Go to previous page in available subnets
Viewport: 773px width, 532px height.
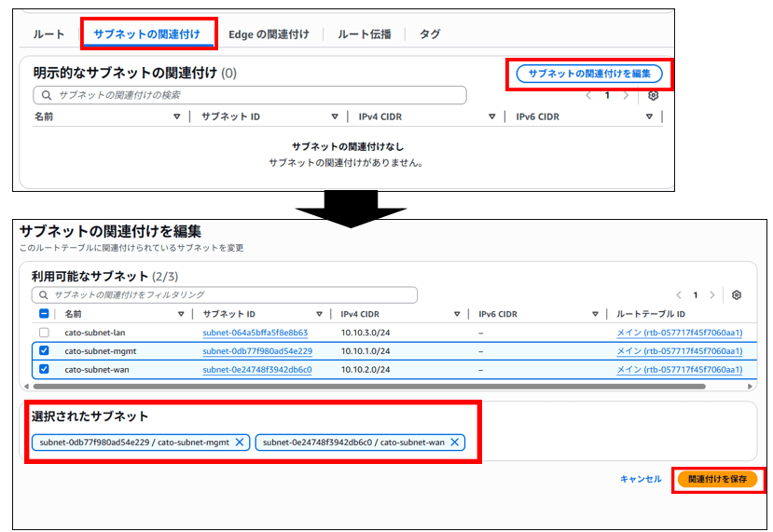pyautogui.click(x=679, y=294)
